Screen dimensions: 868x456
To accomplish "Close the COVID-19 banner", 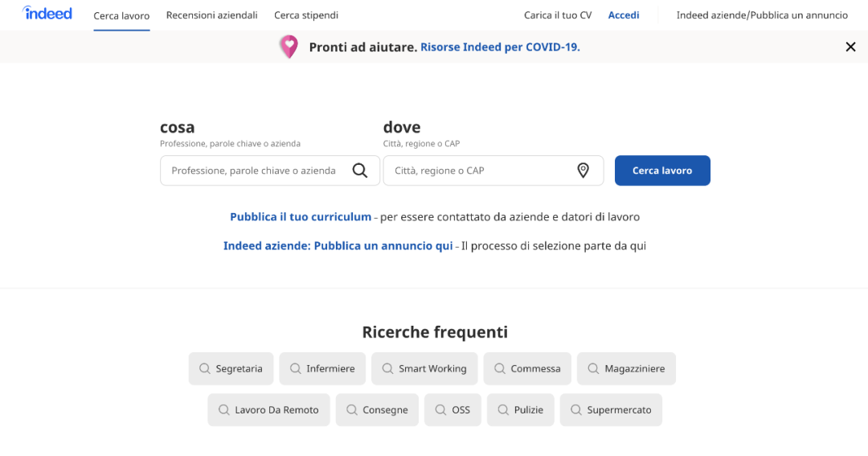I will click(x=851, y=47).
